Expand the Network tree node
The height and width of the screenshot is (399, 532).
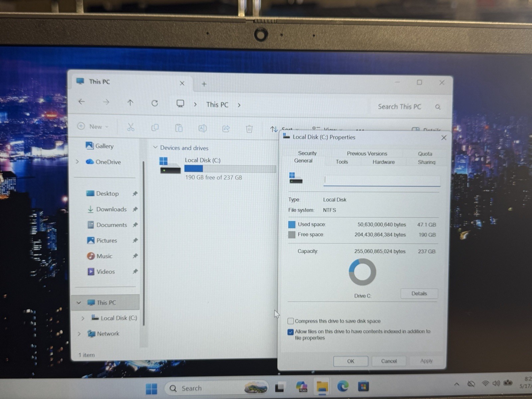pyautogui.click(x=79, y=333)
